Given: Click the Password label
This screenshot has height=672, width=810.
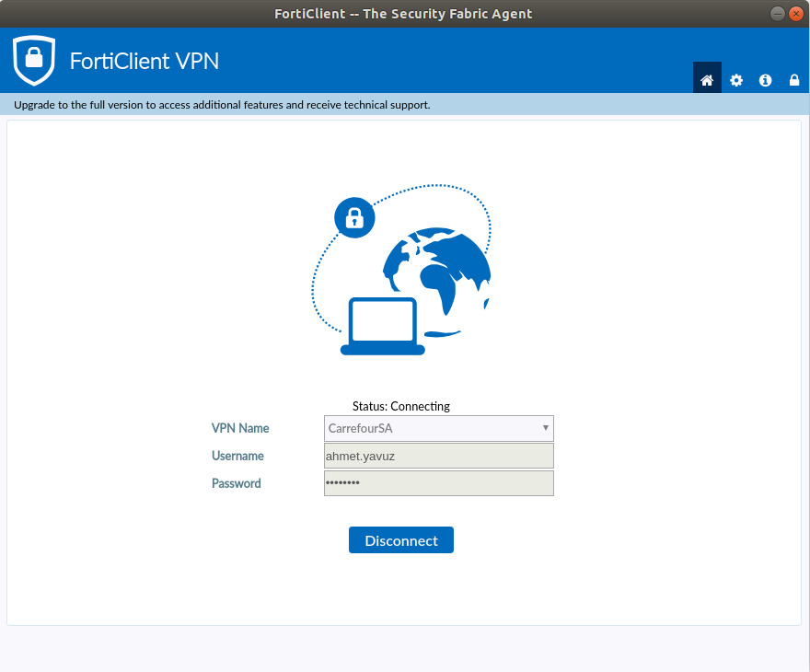Looking at the screenshot, I should 236,483.
